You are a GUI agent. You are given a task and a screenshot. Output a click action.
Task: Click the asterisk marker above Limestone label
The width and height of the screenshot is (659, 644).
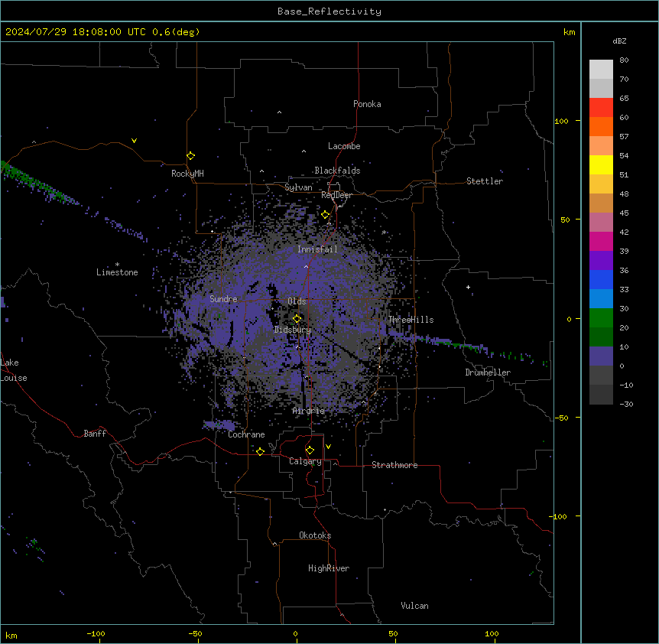click(x=117, y=265)
